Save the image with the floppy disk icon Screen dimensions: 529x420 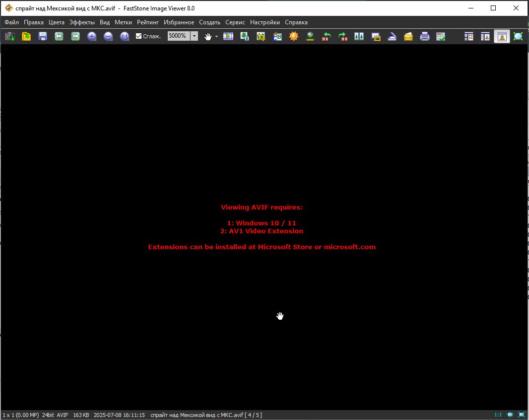click(x=43, y=36)
